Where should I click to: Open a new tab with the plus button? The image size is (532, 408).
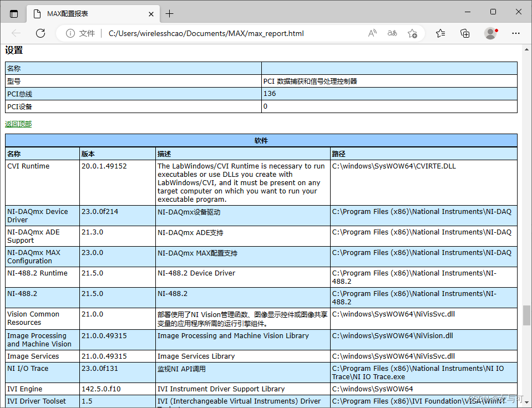(x=170, y=12)
